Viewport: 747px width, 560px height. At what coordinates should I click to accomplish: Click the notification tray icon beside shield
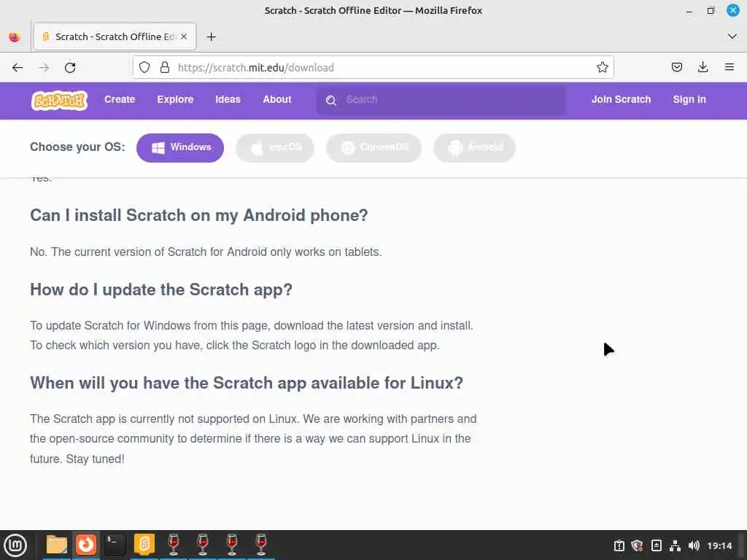click(x=619, y=545)
